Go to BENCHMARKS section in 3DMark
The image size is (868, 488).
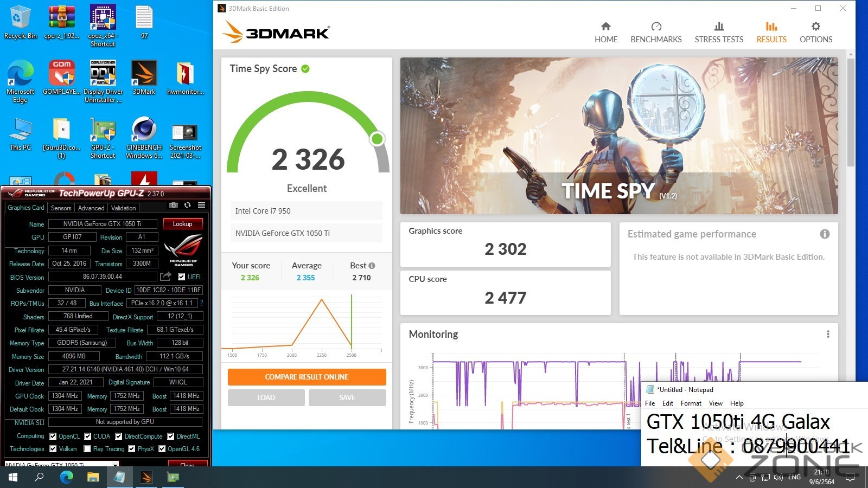(656, 33)
